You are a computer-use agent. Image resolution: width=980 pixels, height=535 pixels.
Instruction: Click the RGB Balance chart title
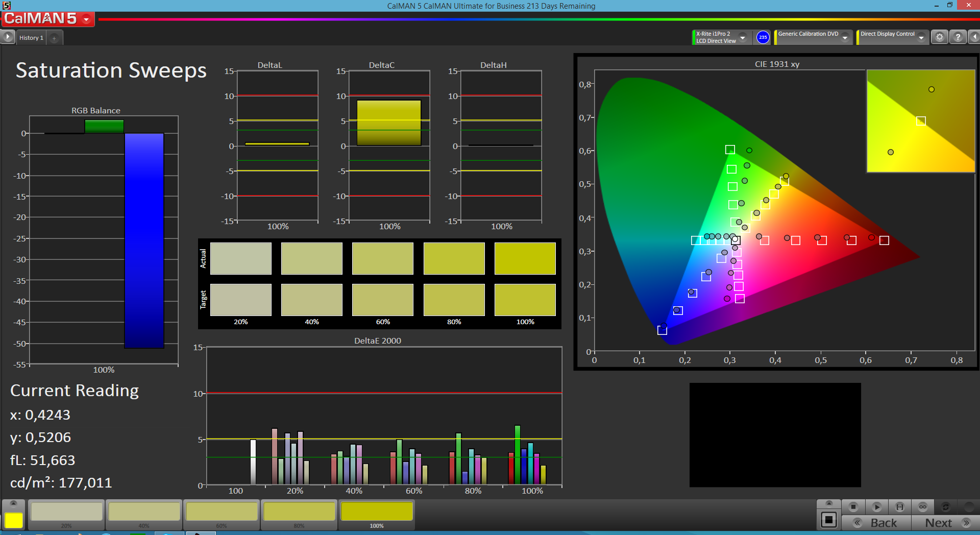pyautogui.click(x=96, y=110)
